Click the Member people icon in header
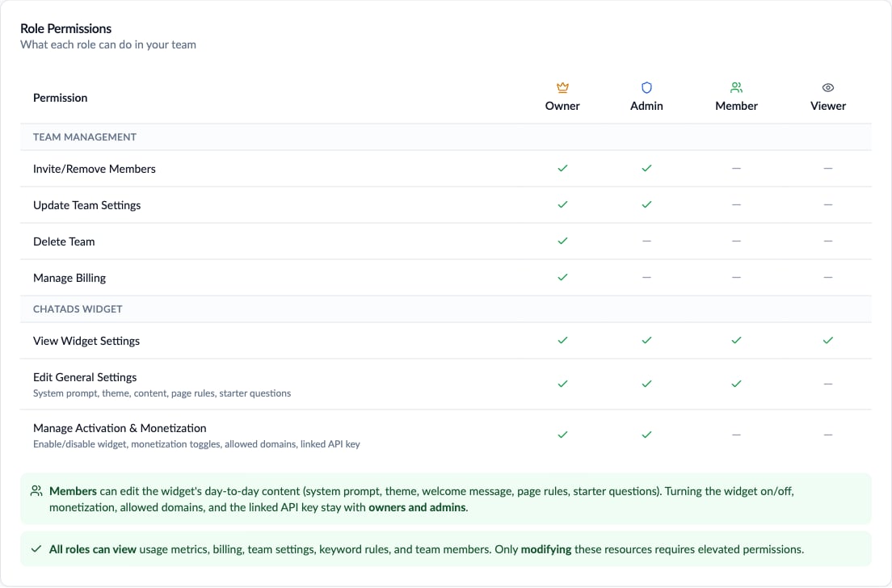892x588 pixels. click(736, 87)
